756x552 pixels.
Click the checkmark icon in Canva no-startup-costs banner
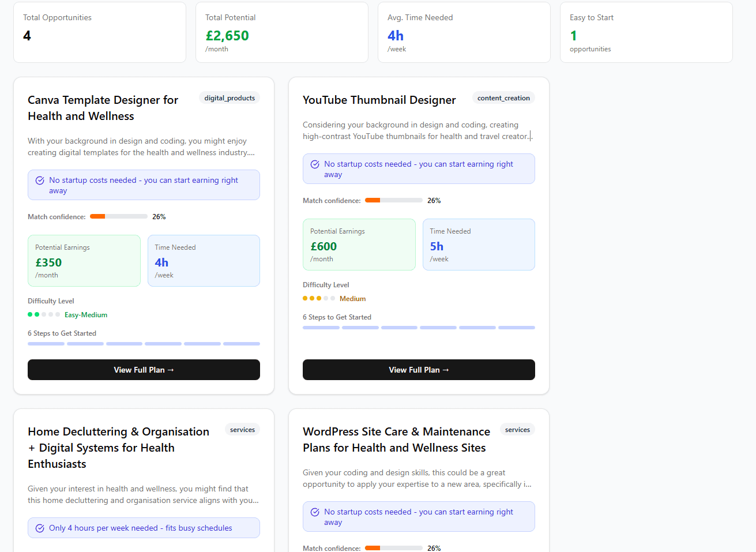coord(40,180)
